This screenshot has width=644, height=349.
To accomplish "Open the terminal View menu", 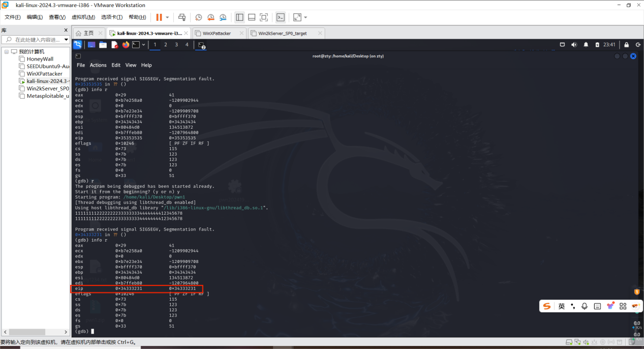I will click(131, 65).
